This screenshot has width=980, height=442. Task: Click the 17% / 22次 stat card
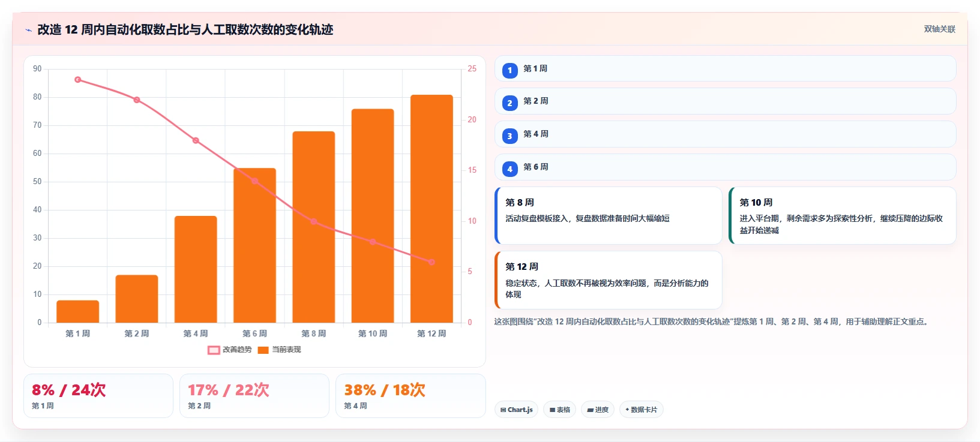(x=254, y=396)
